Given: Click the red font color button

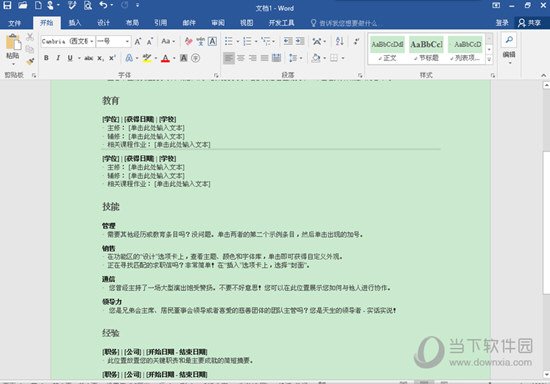Looking at the screenshot, I should 166,58.
